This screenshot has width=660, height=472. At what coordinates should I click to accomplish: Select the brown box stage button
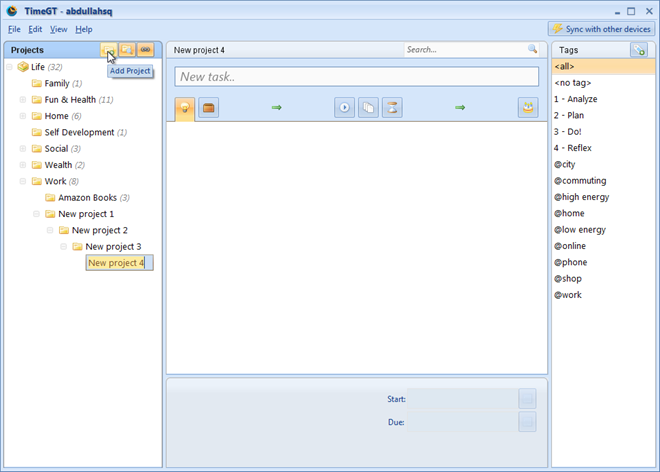(208, 108)
